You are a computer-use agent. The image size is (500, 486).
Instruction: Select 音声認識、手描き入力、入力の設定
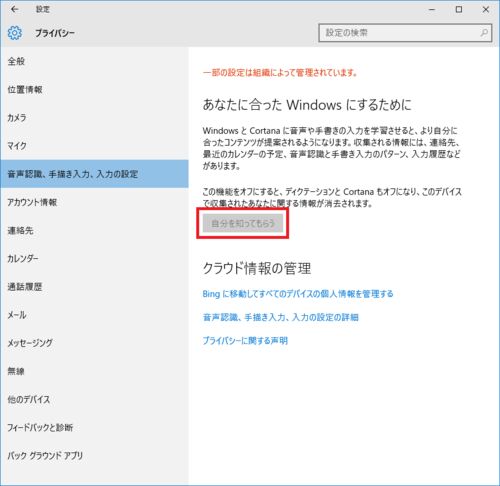94,174
